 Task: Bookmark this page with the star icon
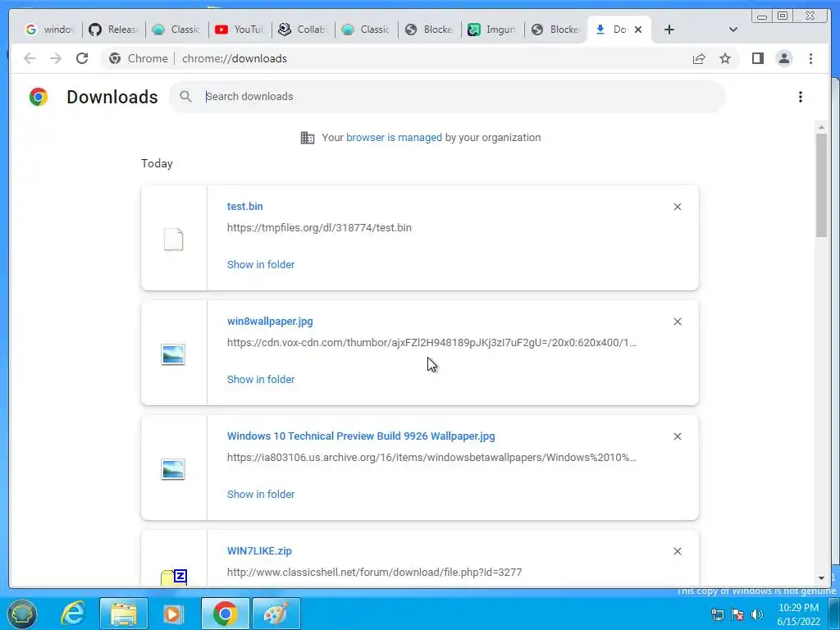pos(725,58)
